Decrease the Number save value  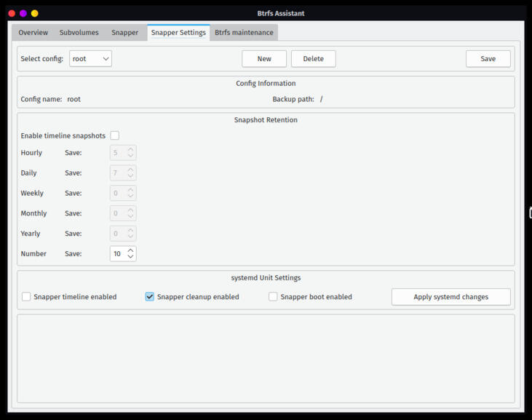[x=130, y=257]
